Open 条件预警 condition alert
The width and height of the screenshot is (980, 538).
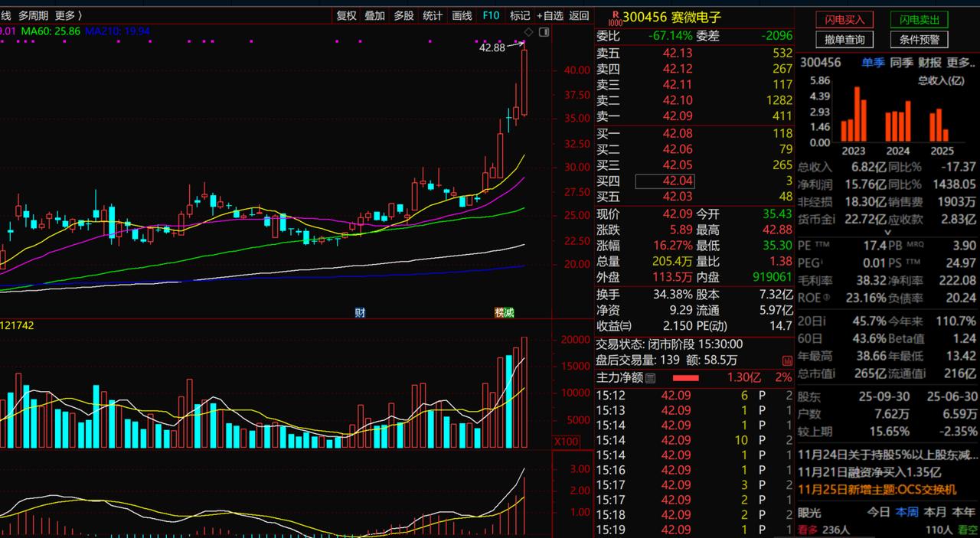coord(919,40)
